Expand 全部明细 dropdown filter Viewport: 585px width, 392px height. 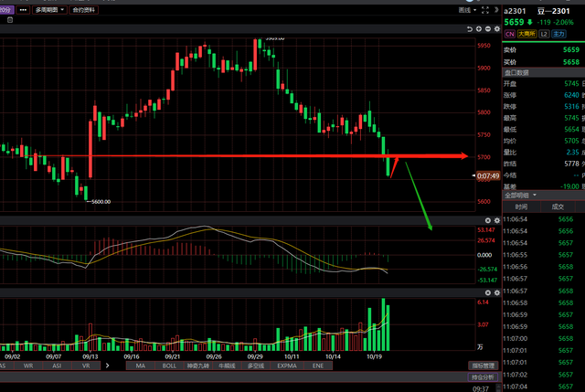tap(520, 195)
